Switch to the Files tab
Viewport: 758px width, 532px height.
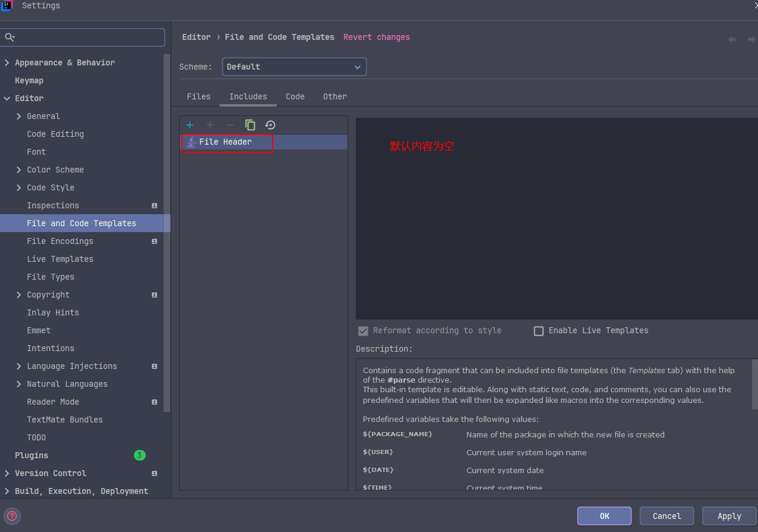199,96
